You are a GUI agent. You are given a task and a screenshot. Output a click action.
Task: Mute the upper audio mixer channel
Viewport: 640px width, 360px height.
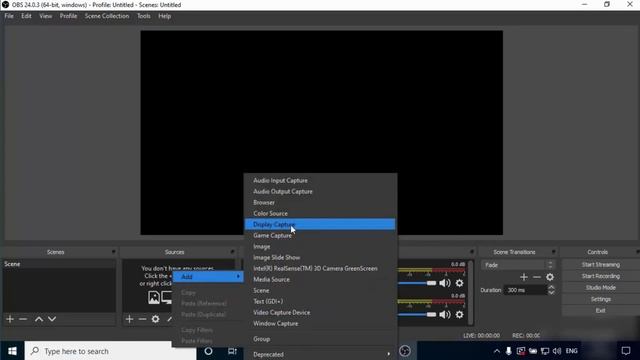445,283
